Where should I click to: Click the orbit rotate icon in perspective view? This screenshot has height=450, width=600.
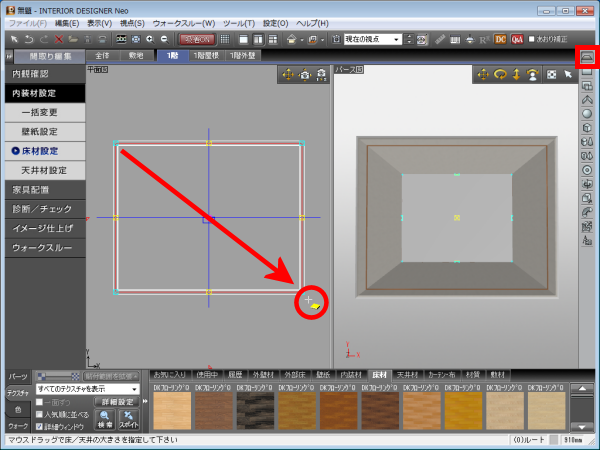click(502, 74)
